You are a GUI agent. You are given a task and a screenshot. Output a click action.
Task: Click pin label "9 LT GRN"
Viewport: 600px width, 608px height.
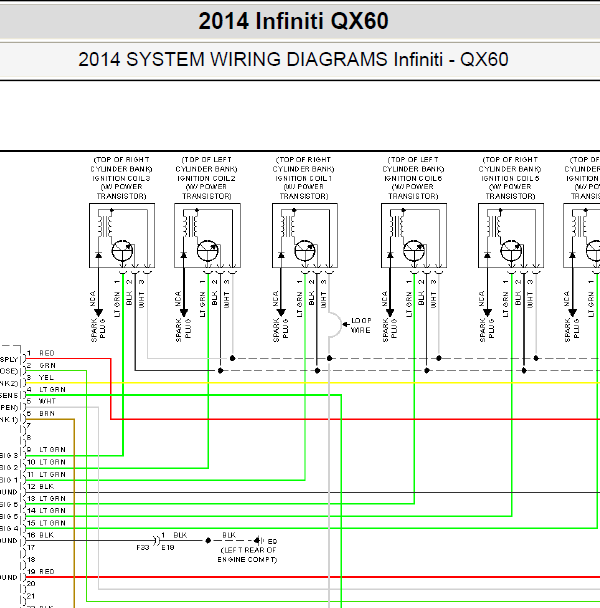point(46,449)
